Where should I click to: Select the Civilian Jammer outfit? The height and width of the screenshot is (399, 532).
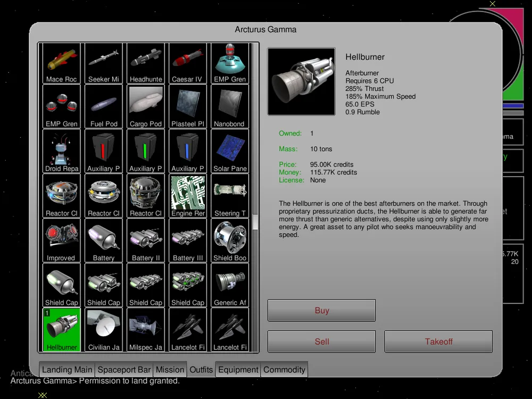pos(104,331)
